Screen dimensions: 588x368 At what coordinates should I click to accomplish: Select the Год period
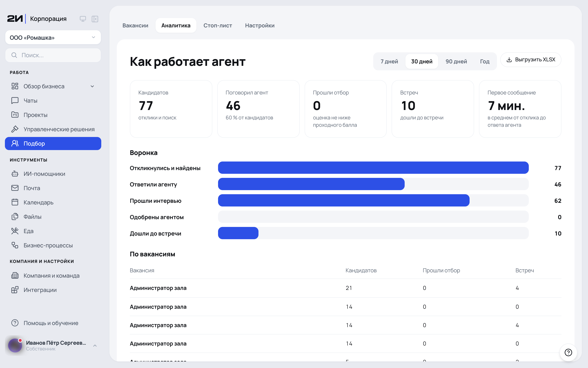click(484, 61)
